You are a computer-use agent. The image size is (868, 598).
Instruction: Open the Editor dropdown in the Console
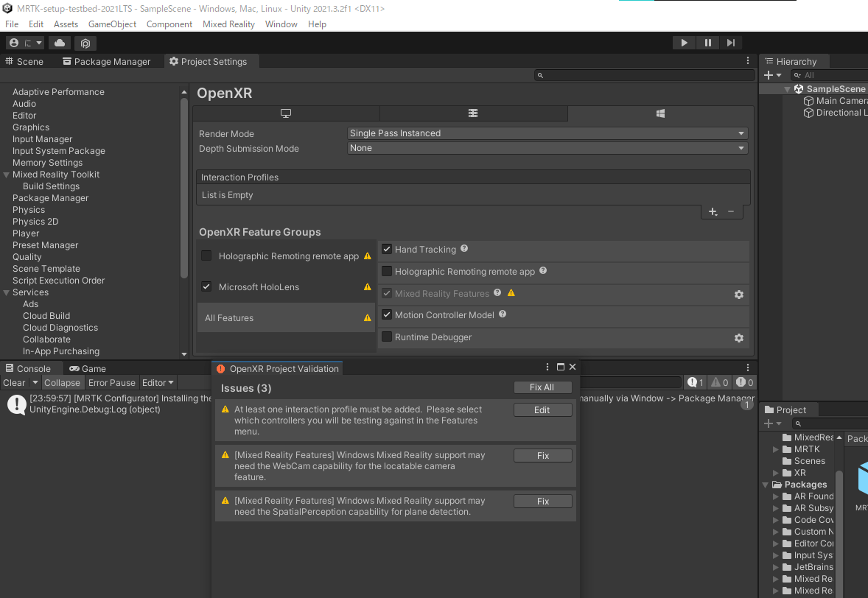click(158, 383)
